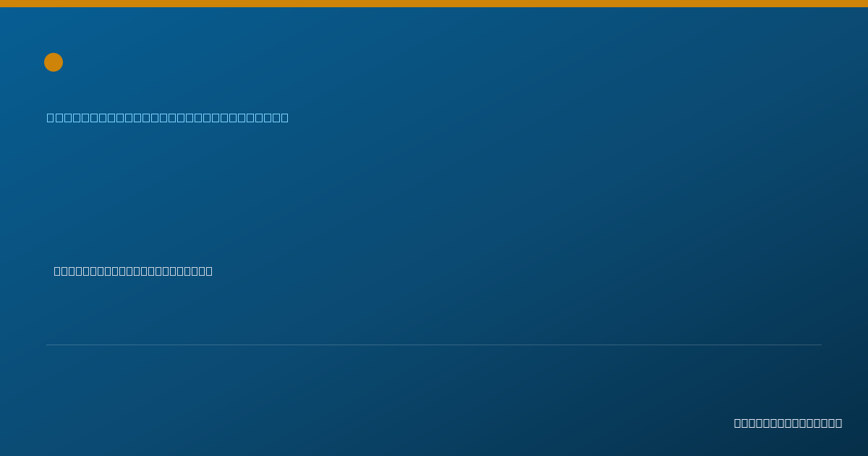Click the white placeholder line below the heading
Image resolution: width=868 pixels, height=456 pixels.
tap(133, 271)
